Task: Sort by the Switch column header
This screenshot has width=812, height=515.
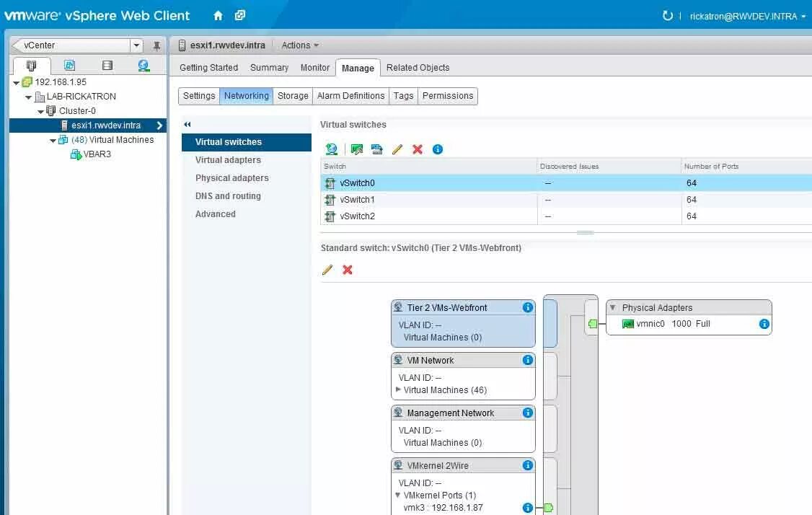Action: 429,167
